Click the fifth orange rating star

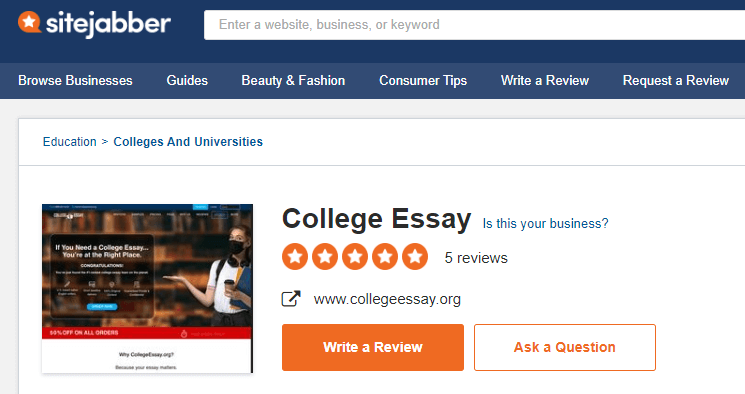(x=415, y=257)
